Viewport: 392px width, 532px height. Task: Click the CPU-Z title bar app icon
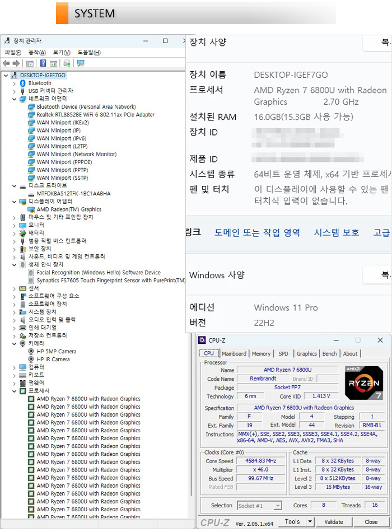coord(202,340)
